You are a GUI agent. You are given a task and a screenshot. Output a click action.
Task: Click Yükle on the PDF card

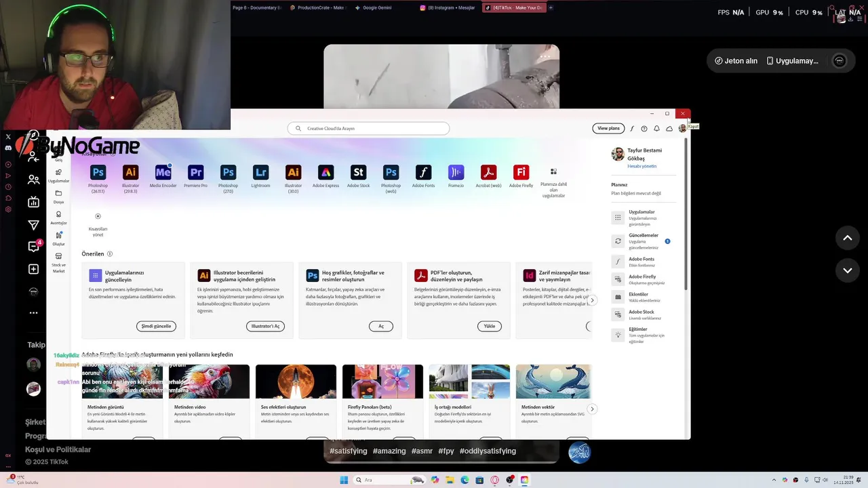click(490, 326)
